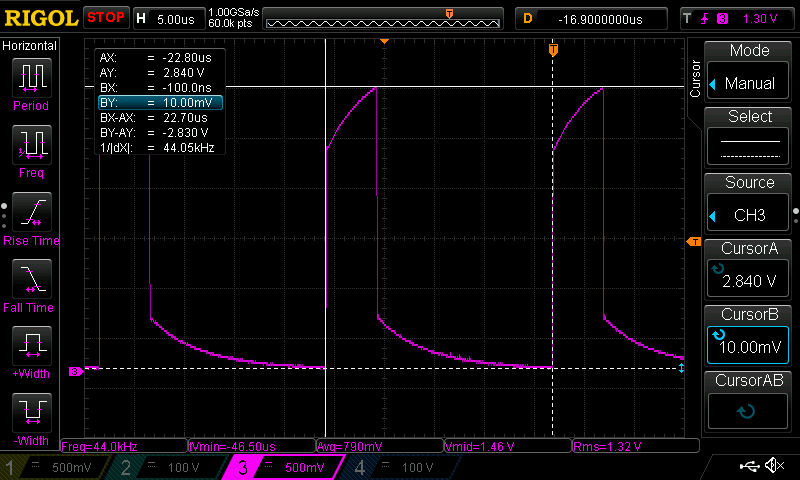The image size is (800, 480).
Task: Select the Fall Time measurement icon
Action: [32, 279]
